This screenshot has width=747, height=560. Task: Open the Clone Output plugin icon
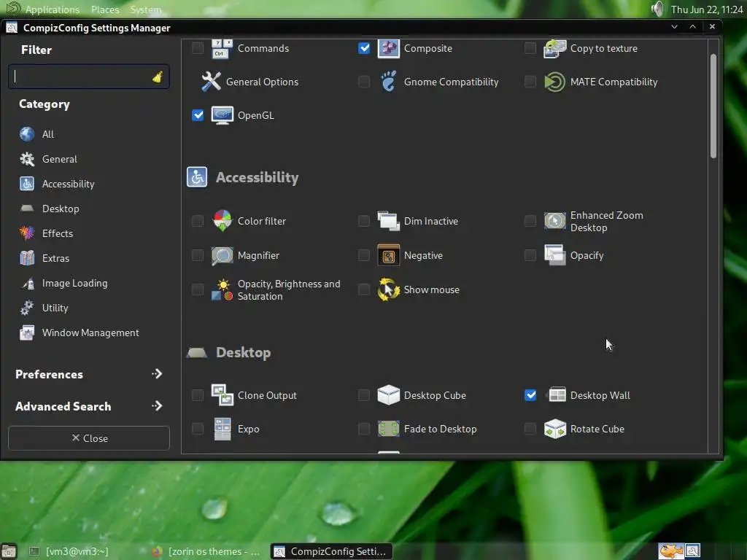click(x=222, y=395)
